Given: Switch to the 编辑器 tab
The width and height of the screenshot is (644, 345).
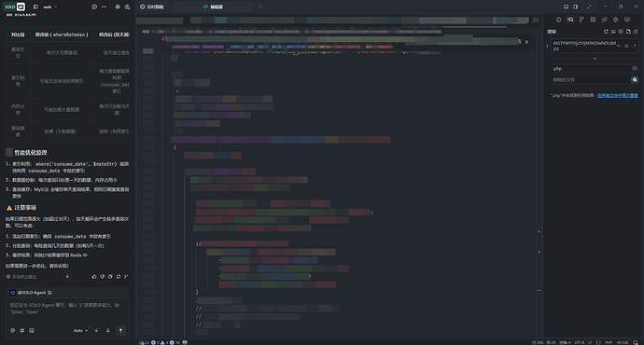Looking at the screenshot, I should pyautogui.click(x=213, y=7).
